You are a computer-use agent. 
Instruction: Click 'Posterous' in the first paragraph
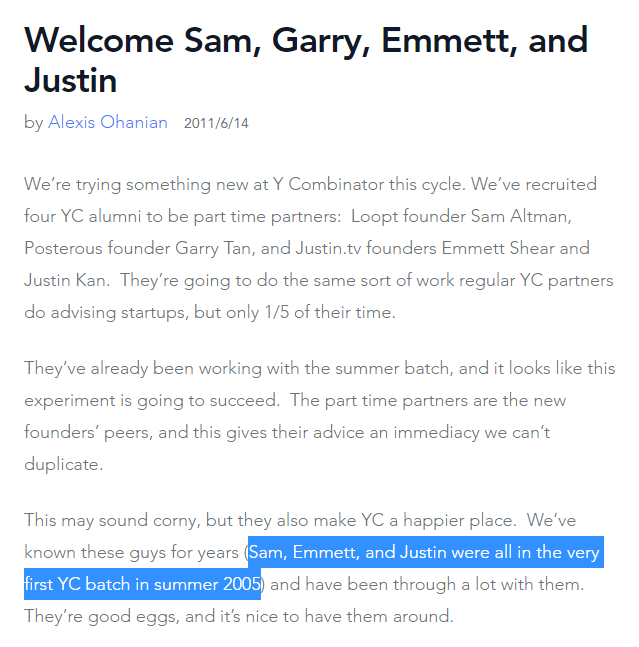pos(64,248)
